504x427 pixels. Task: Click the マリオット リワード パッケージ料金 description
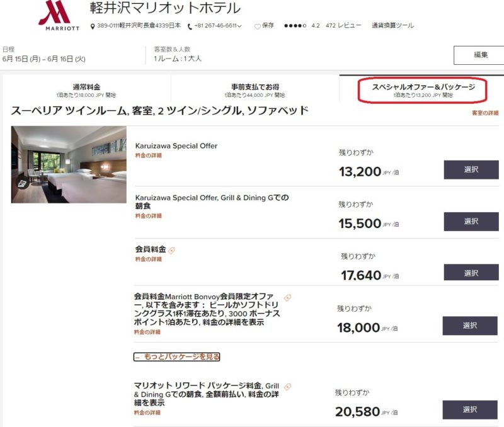click(207, 394)
